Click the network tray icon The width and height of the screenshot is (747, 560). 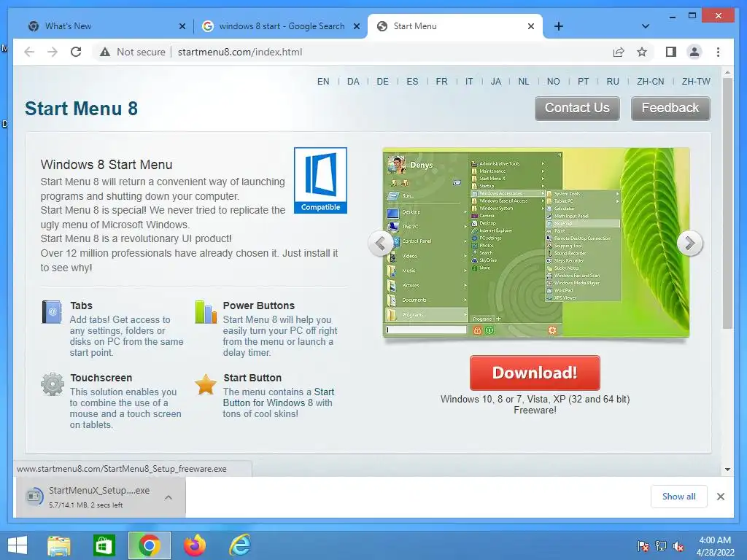(x=661, y=546)
